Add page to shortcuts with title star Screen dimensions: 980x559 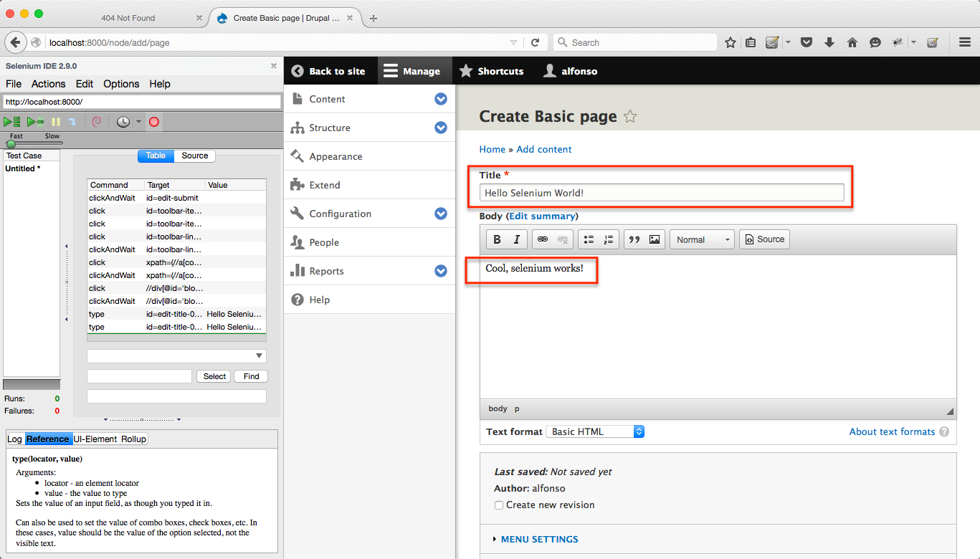630,117
